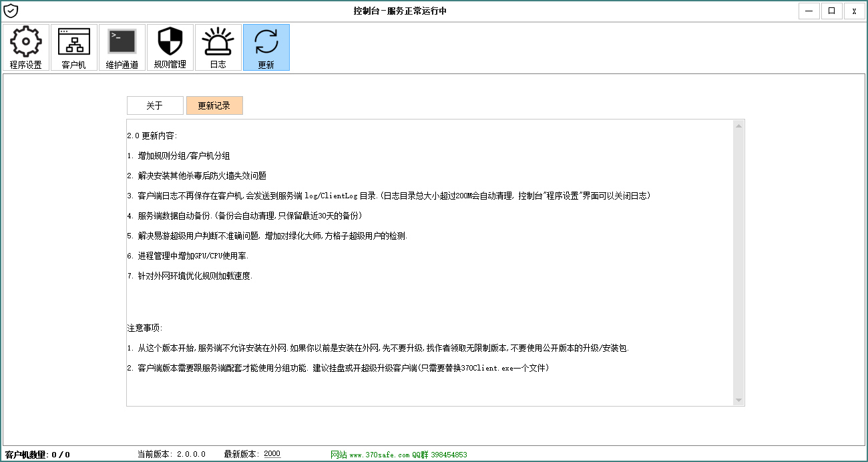The image size is (868, 462).
Task: Open the 日志 alarm light icon
Action: pos(218,47)
